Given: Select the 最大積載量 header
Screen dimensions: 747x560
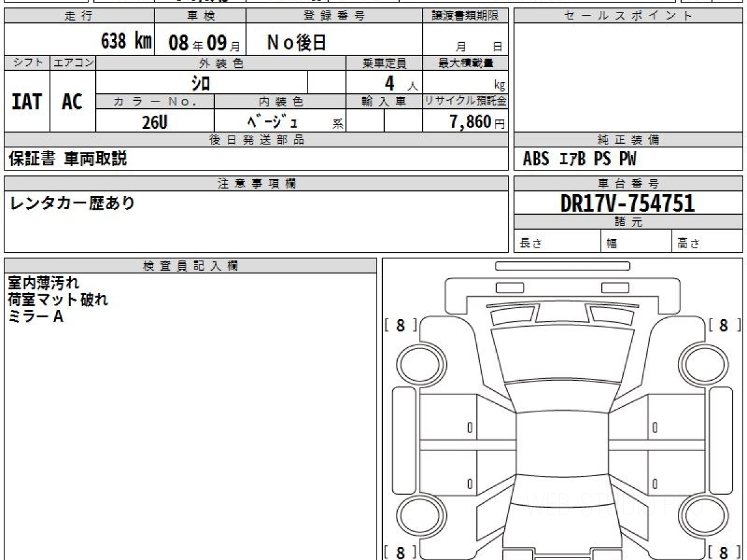Looking at the screenshot, I should pos(466,63).
